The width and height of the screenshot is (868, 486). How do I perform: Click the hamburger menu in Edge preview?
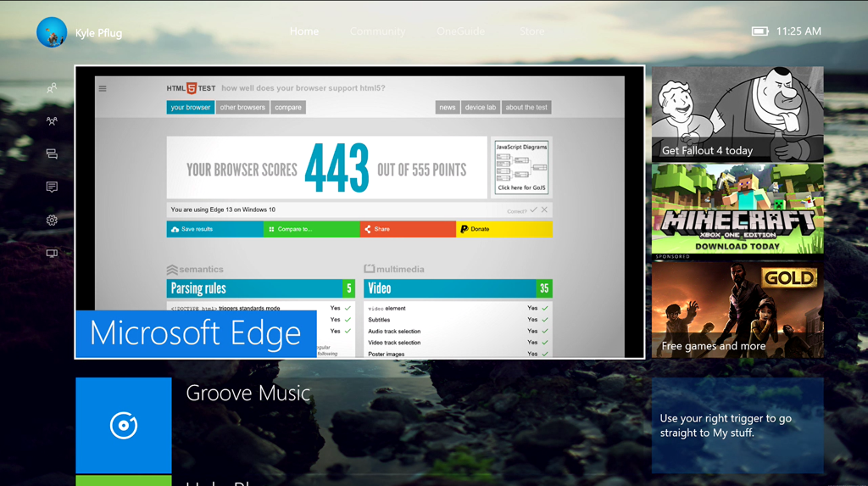coord(103,88)
